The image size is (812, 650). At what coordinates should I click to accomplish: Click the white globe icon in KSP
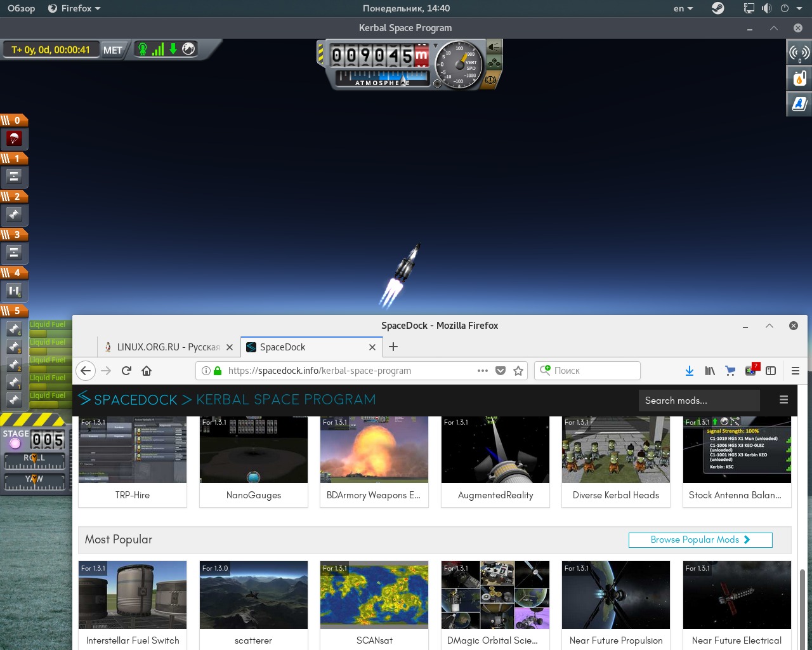pos(188,49)
